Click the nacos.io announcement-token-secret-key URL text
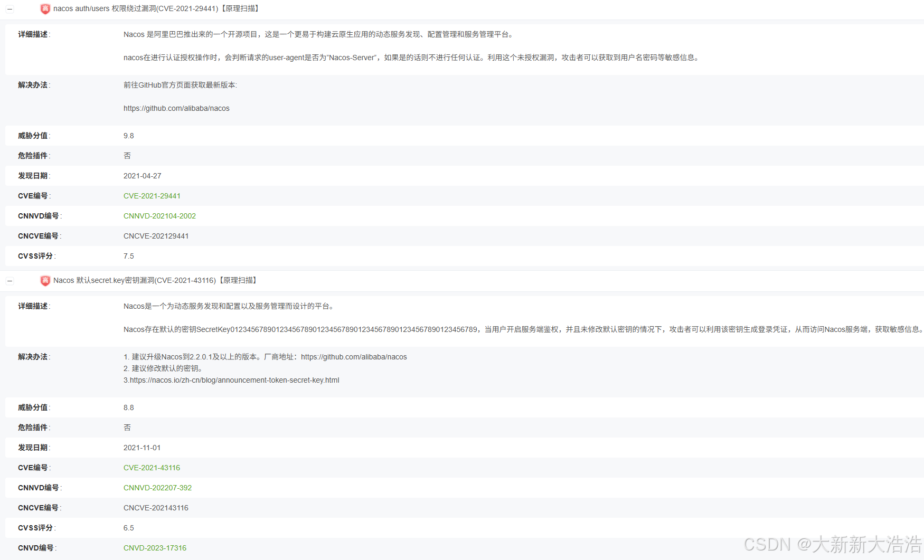The image size is (924, 560). (x=234, y=380)
